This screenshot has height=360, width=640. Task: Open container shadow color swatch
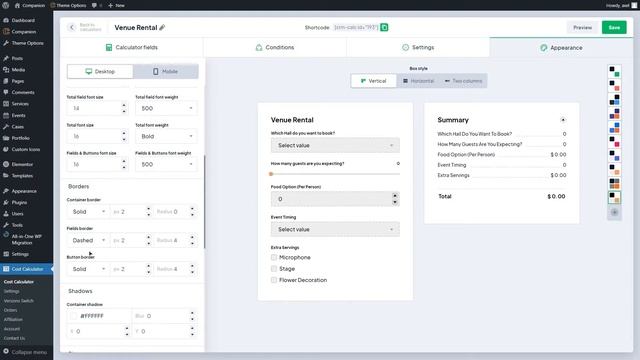[x=73, y=316]
